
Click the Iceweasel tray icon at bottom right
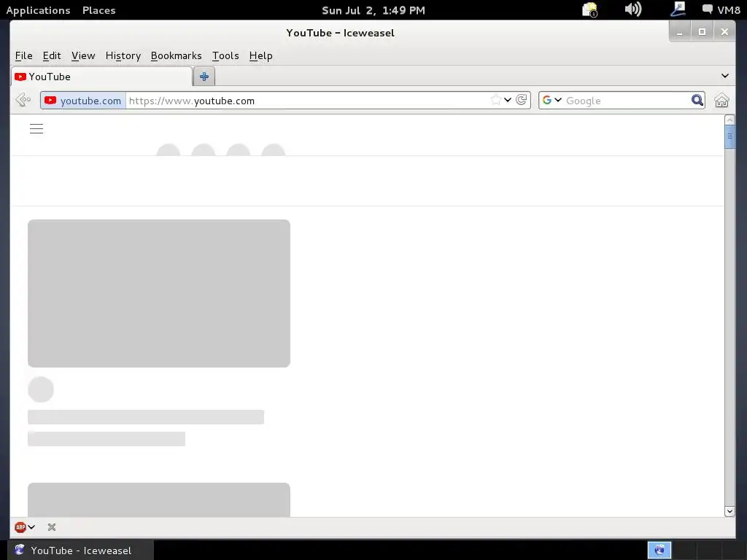point(659,550)
